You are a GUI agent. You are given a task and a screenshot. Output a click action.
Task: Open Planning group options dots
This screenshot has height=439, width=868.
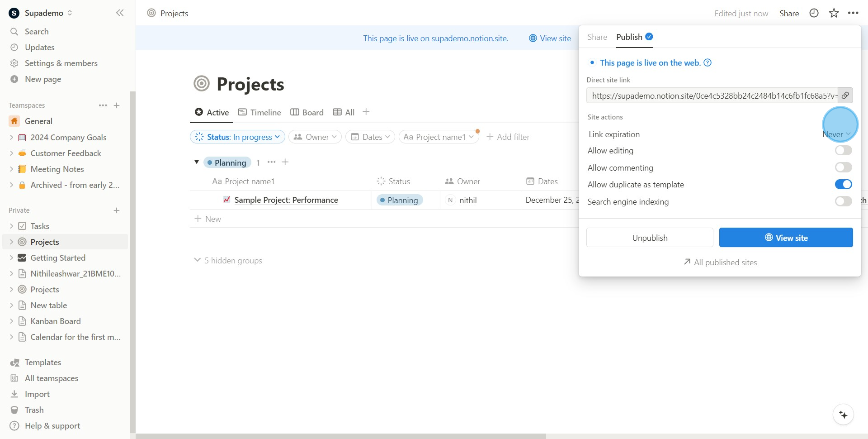[271, 162]
